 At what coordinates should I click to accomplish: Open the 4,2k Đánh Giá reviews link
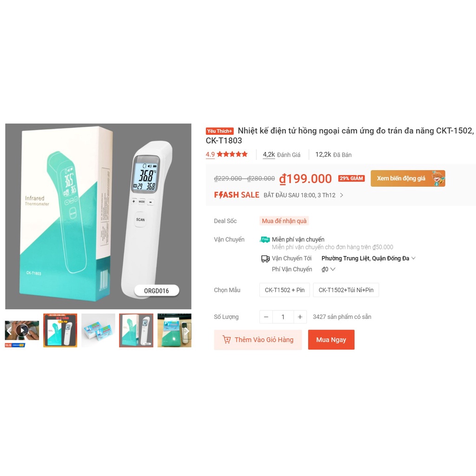click(281, 155)
